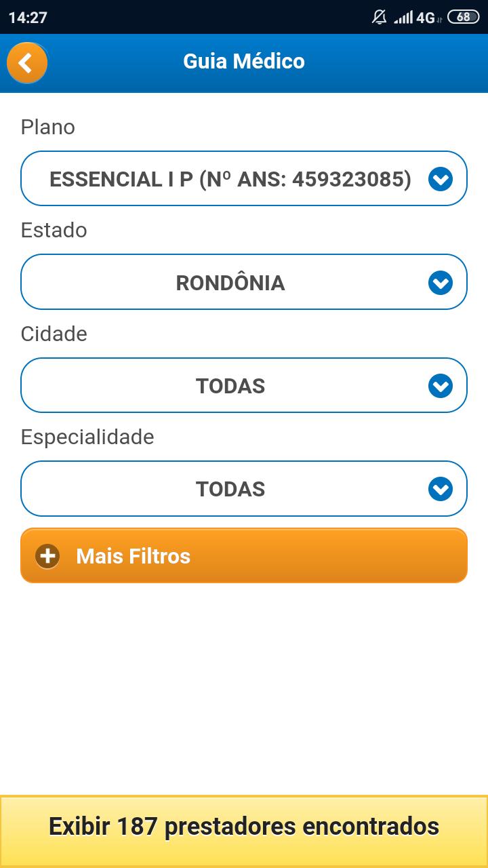
Task: Tap the Guia Médico header title
Action: [x=244, y=61]
